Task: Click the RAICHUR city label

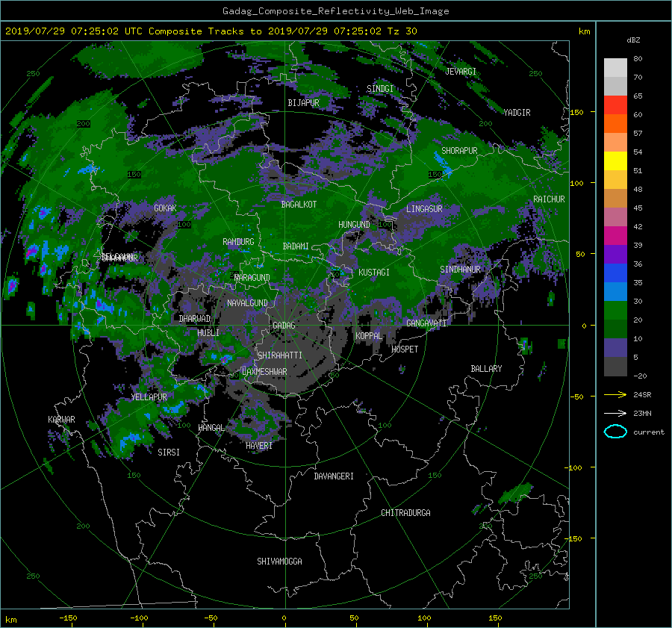Action: 549,199
